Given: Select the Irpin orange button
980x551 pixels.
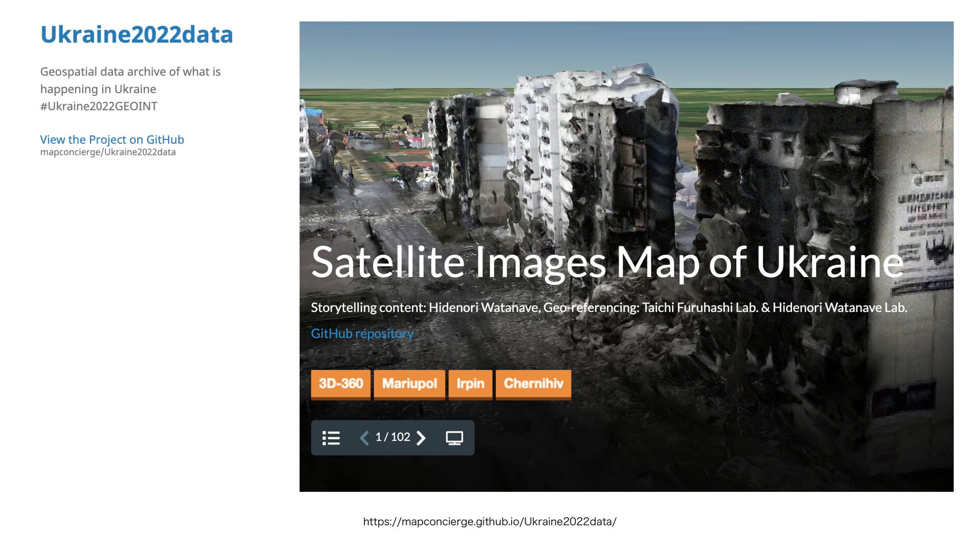Looking at the screenshot, I should [470, 384].
